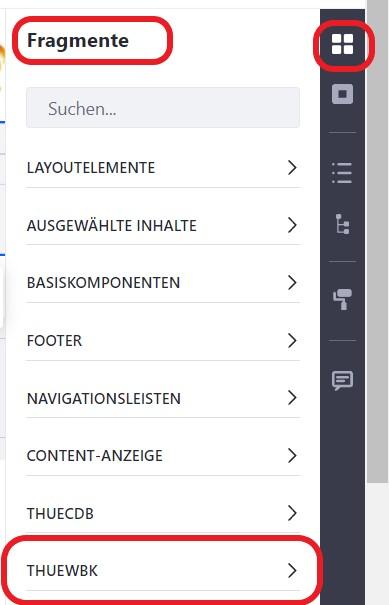Viewport: 389px width, 605px height.
Task: Open the Fragments and Widgets grid icon
Action: point(342,44)
